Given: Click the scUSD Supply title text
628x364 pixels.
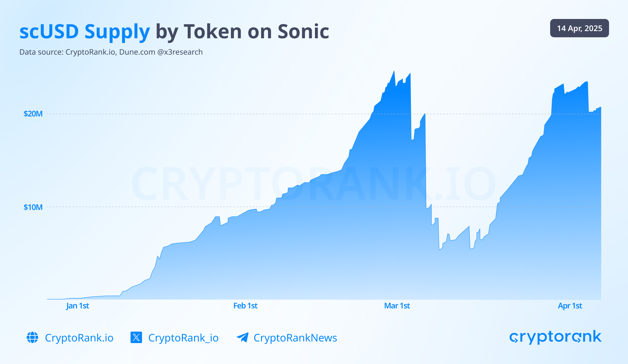Looking at the screenshot, I should coord(85,32).
